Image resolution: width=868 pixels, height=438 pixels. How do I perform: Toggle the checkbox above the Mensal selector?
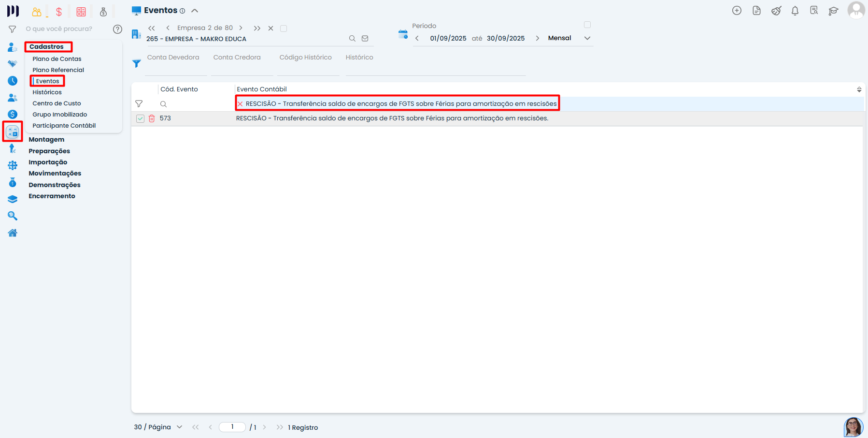pyautogui.click(x=587, y=25)
